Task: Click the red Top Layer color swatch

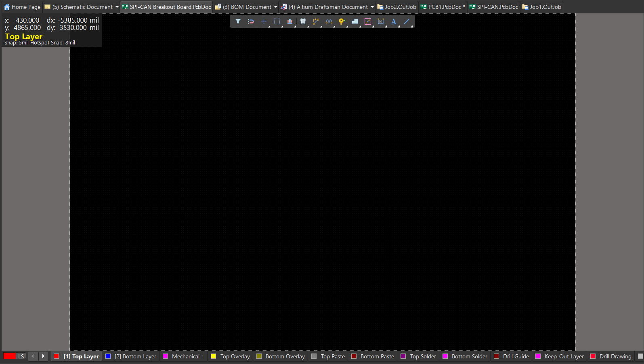Action: [57, 356]
